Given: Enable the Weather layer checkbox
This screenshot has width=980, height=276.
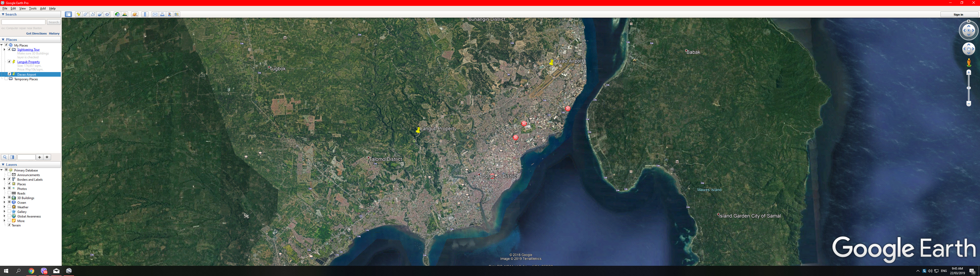Looking at the screenshot, I should click(x=9, y=207).
